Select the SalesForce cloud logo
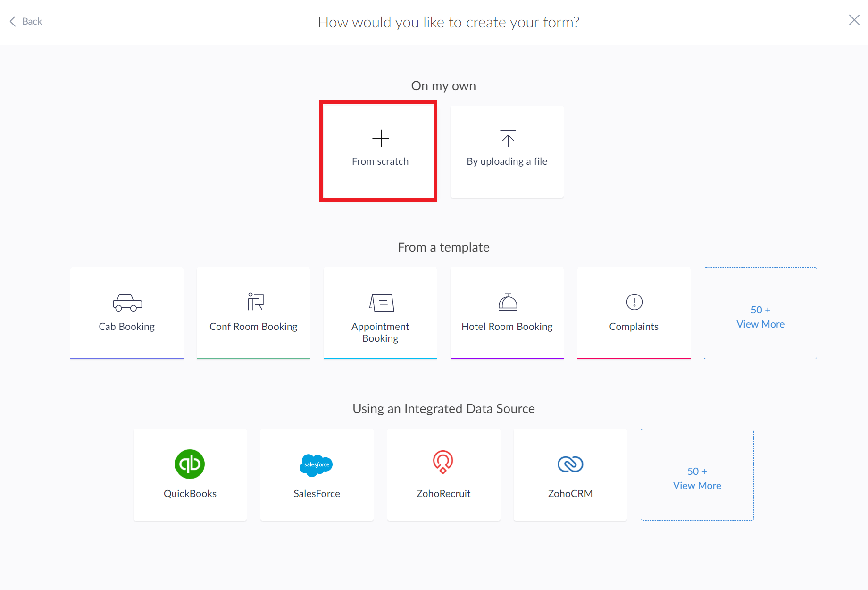The height and width of the screenshot is (590, 868). coord(317,464)
